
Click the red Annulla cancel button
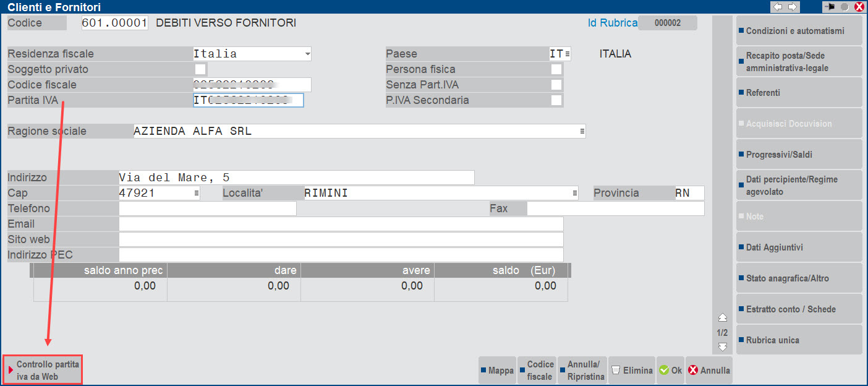[x=708, y=371]
